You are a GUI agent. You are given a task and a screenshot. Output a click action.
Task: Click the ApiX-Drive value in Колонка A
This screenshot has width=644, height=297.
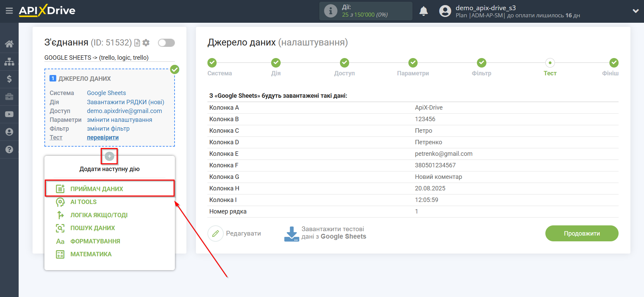(429, 108)
